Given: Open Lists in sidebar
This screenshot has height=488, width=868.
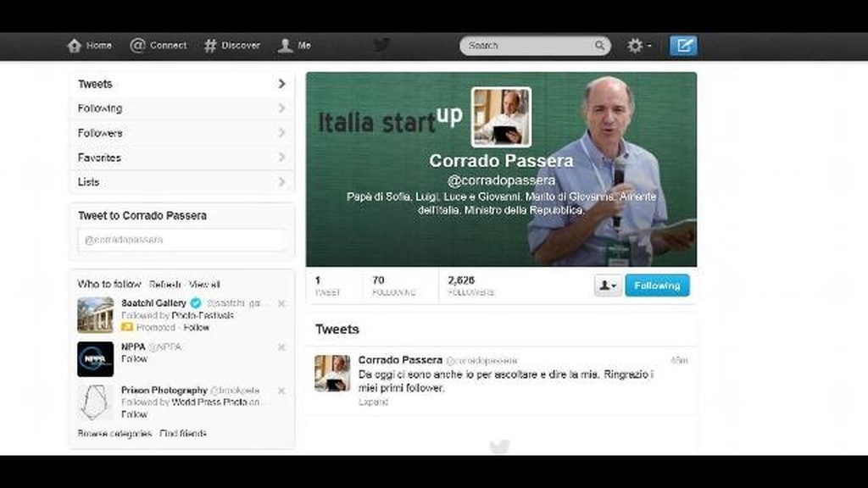Looking at the screenshot, I should pyautogui.click(x=181, y=182).
